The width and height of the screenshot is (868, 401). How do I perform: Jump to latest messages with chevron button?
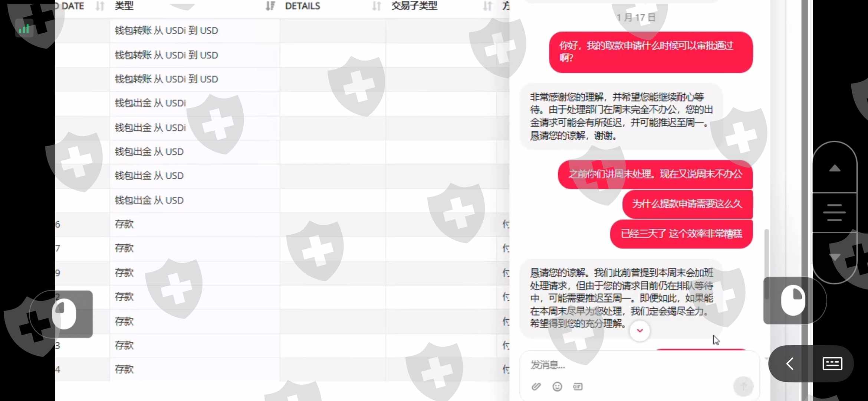[x=640, y=330]
